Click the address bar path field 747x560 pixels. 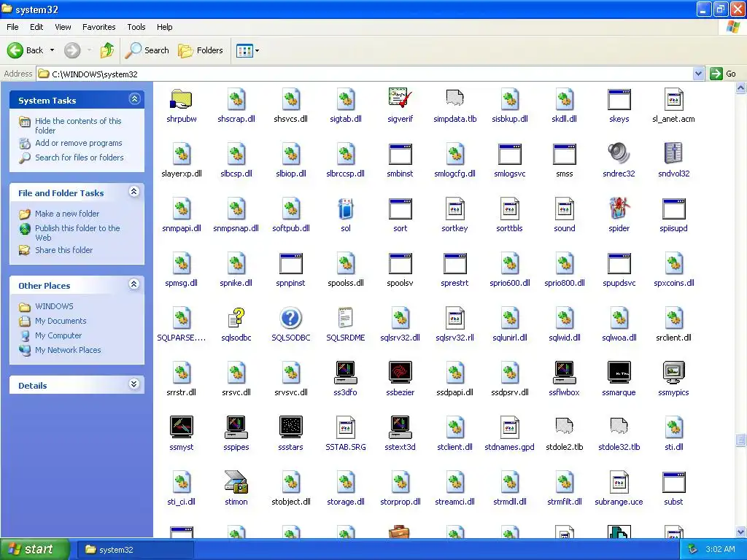(365, 74)
